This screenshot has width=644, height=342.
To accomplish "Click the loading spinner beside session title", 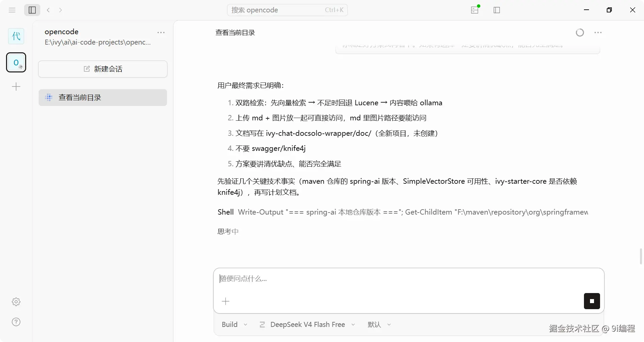I will click(x=580, y=33).
